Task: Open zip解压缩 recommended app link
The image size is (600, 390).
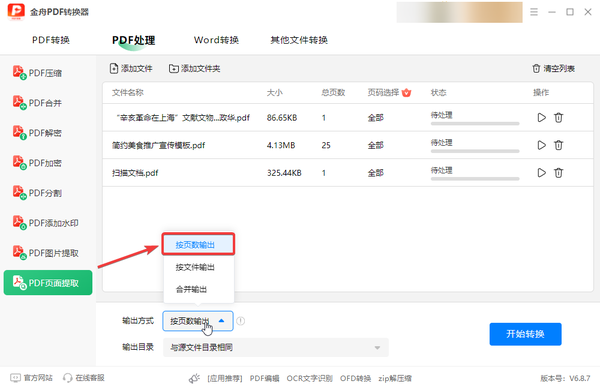Action: tap(395, 378)
